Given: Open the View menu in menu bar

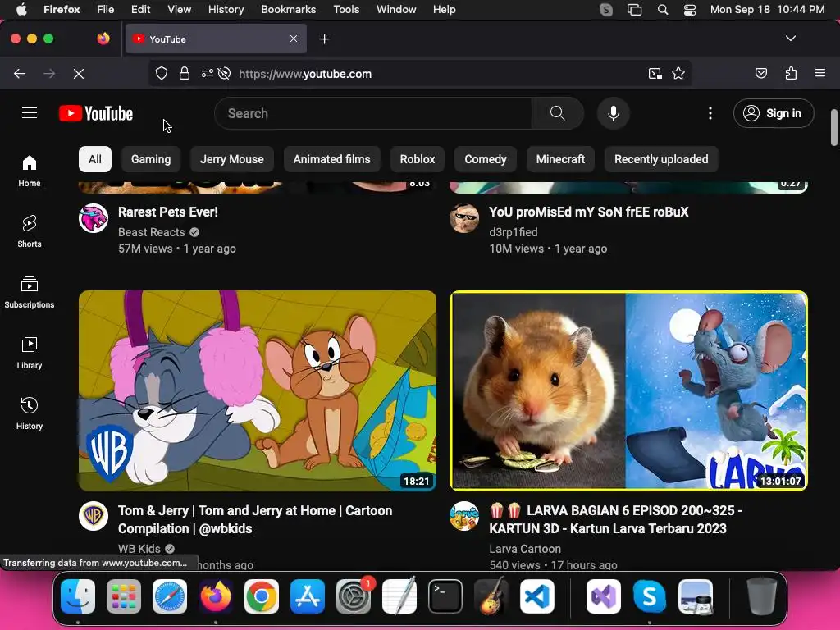Looking at the screenshot, I should click(x=179, y=10).
